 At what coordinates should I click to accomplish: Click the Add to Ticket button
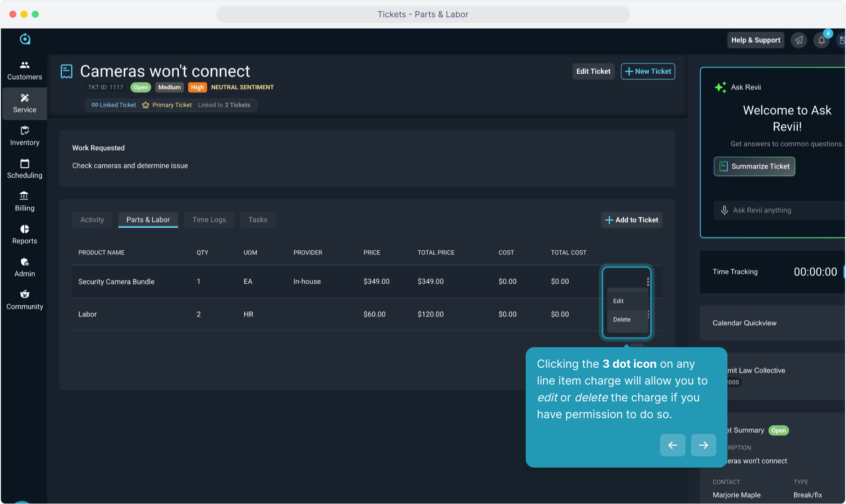coord(632,220)
